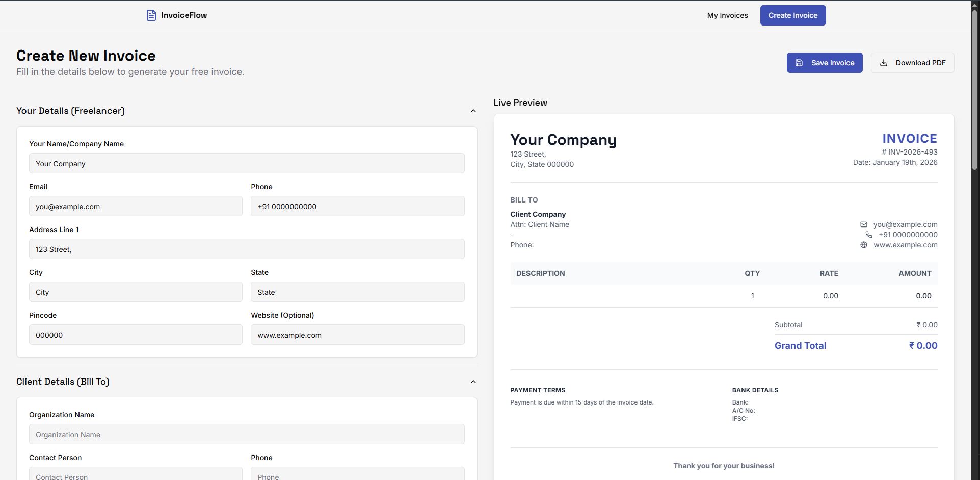Image resolution: width=980 pixels, height=480 pixels.
Task: Collapse the Your Details (Freelancer) section
Action: coord(473,111)
